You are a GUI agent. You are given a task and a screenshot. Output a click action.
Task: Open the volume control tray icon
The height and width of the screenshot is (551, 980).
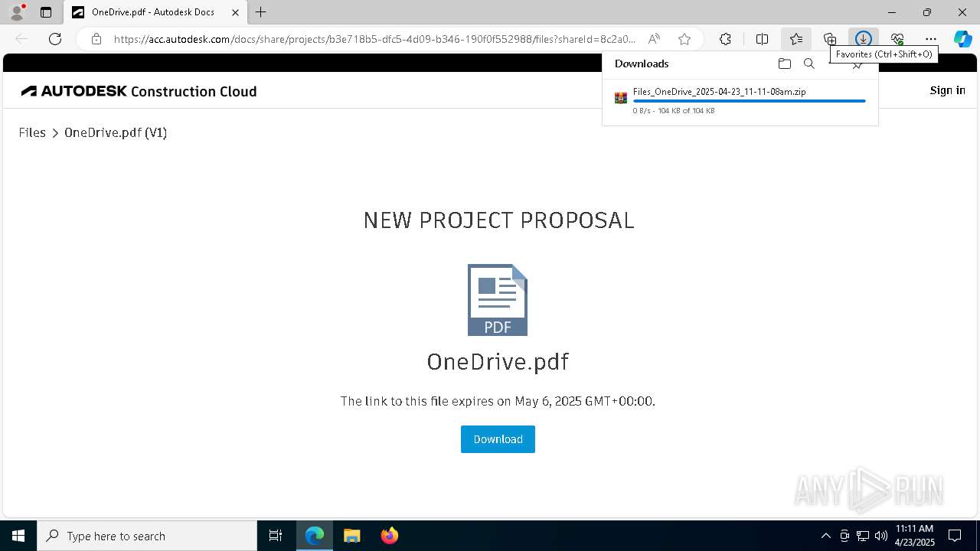coord(881,536)
